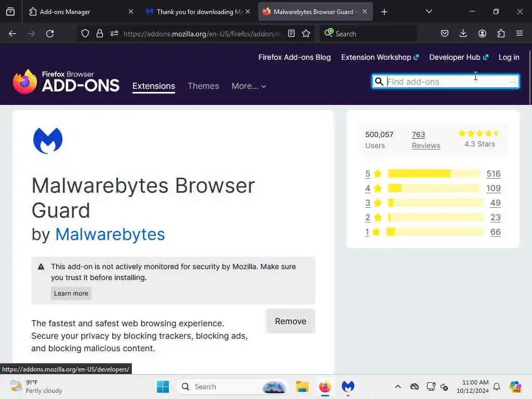
Task: Close the Malwarebytes Browser Guard tab
Action: pos(365,12)
